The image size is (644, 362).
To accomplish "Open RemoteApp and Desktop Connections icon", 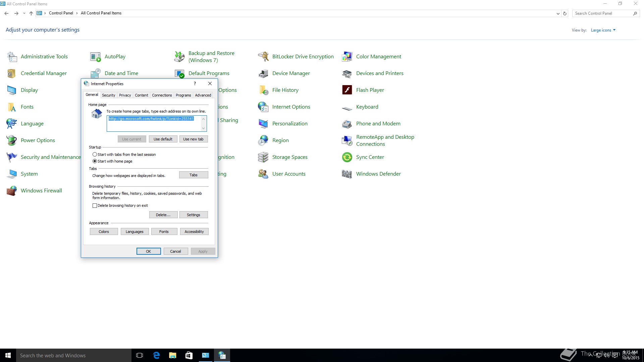I will (347, 140).
